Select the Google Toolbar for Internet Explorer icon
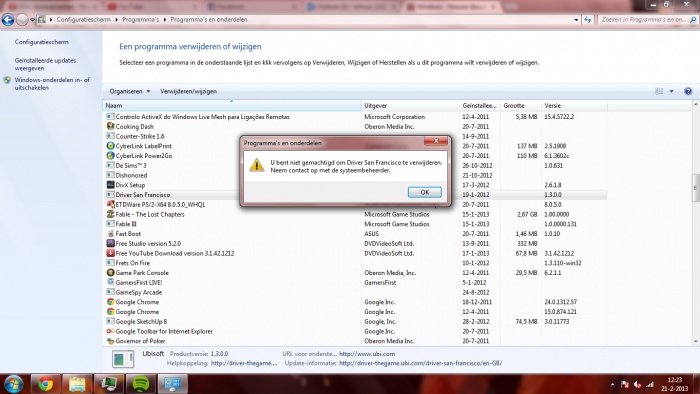 point(110,331)
